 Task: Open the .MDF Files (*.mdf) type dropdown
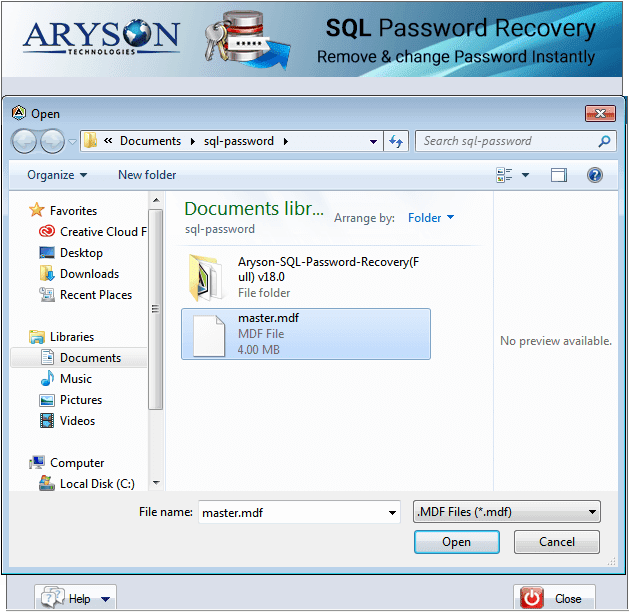tap(507, 512)
